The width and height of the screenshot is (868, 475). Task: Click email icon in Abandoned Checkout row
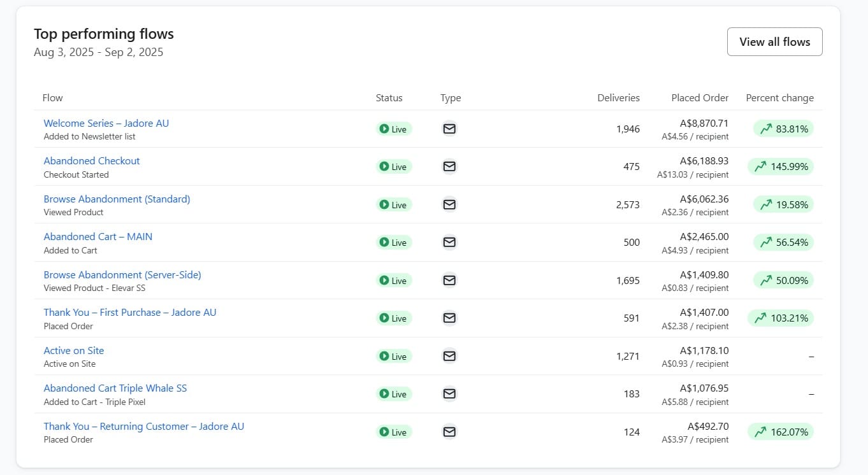[449, 167]
